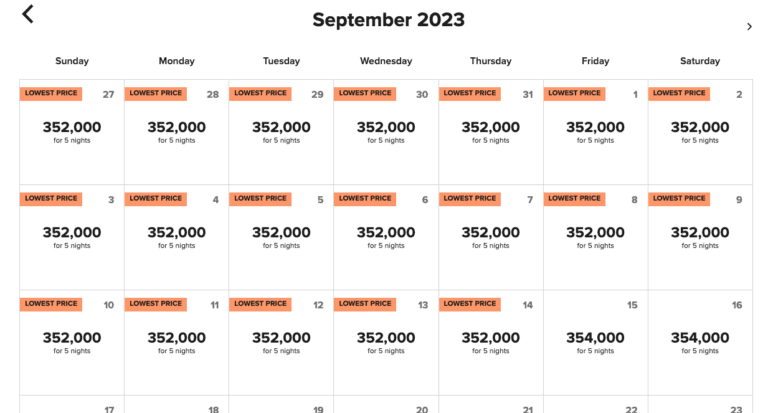
Task: Pick September 6 Wednesday date cell
Action: tap(386, 237)
